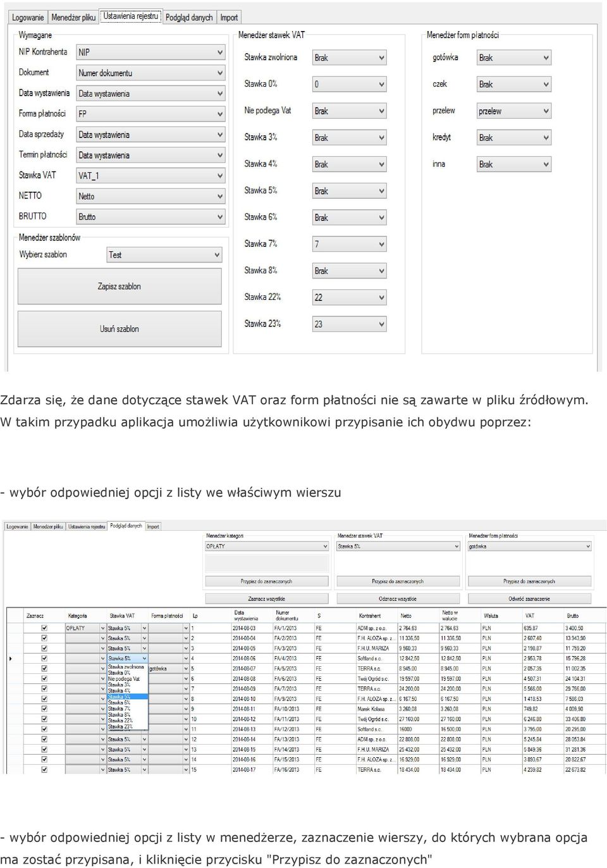The image size is (607, 868).
Task: Click Przypisz do zaznaczonych under Menedżer kategorii
Action: [266, 581]
